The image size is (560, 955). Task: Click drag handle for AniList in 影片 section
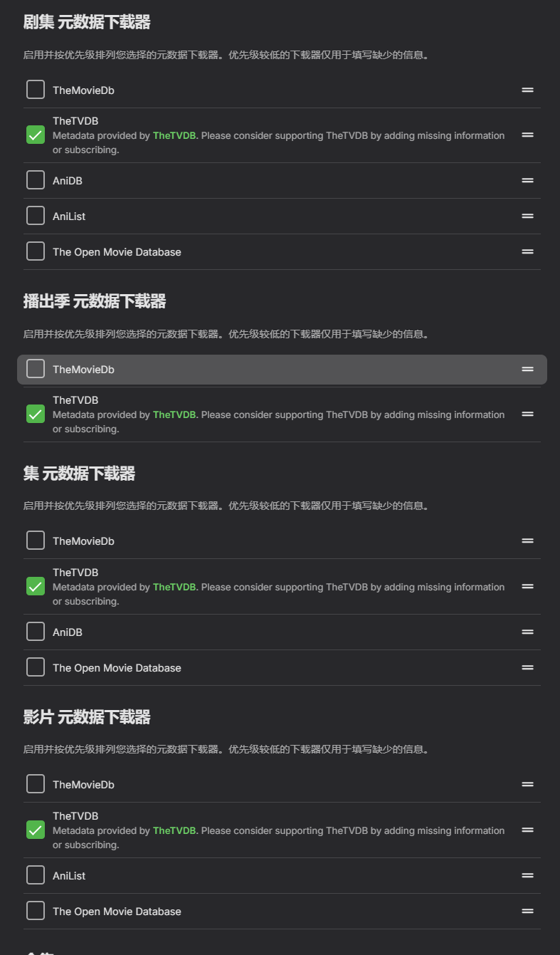click(527, 875)
